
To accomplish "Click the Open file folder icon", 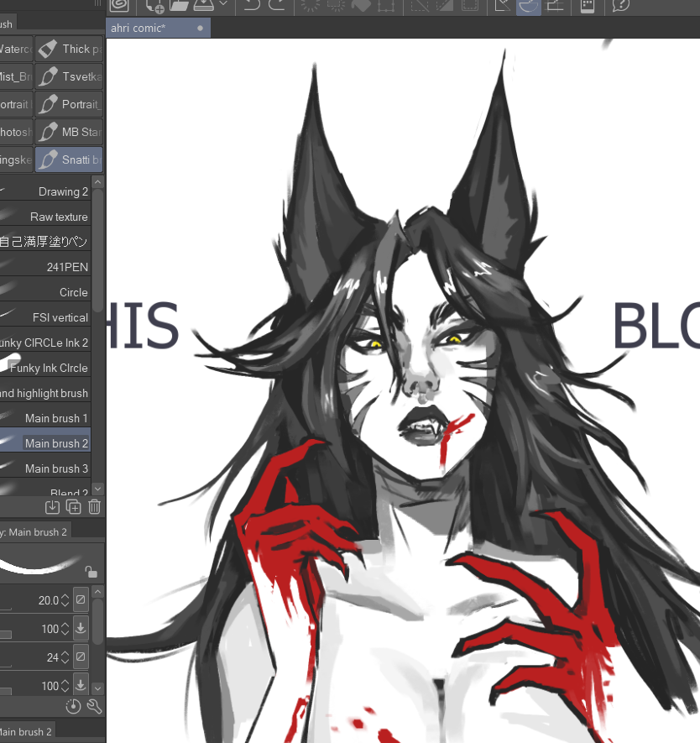I will tap(179, 5).
